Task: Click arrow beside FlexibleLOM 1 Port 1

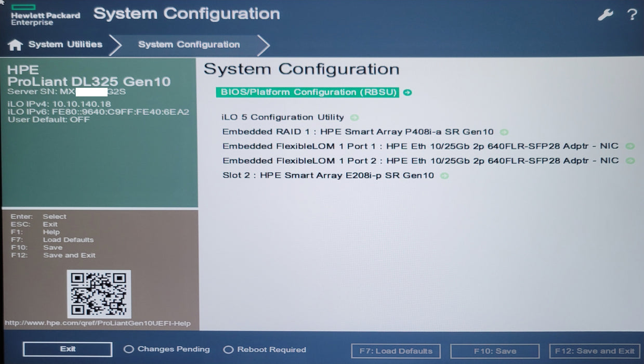Action: point(630,147)
